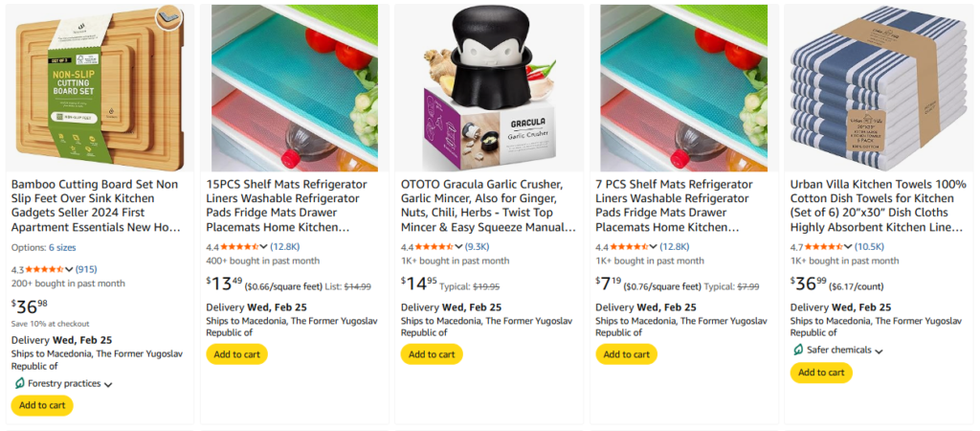Image resolution: width=980 pixels, height=431 pixels.
Task: Click the Safer chemicals leaf icon
Action: tap(798, 350)
